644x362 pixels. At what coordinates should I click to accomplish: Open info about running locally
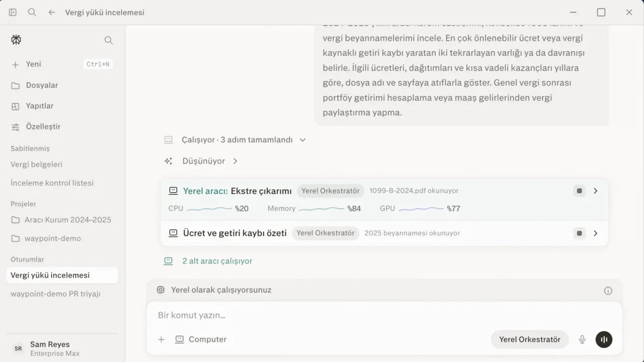point(608,291)
